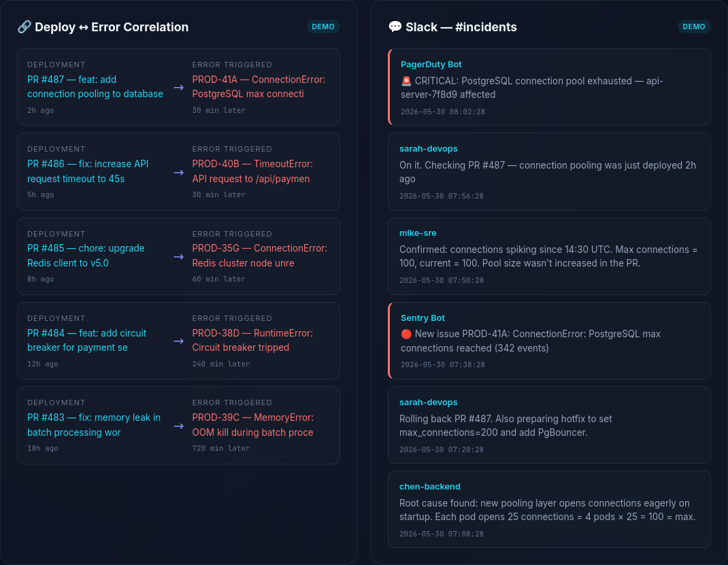Click the arrow between PR #485 and PROD-35G
The image size is (728, 565).
pos(179,256)
